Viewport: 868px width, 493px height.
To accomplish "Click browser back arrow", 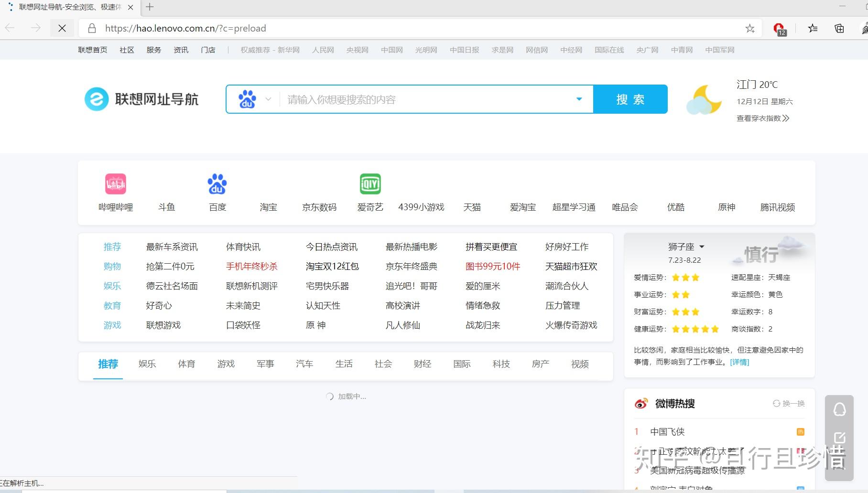I will pos(10,28).
